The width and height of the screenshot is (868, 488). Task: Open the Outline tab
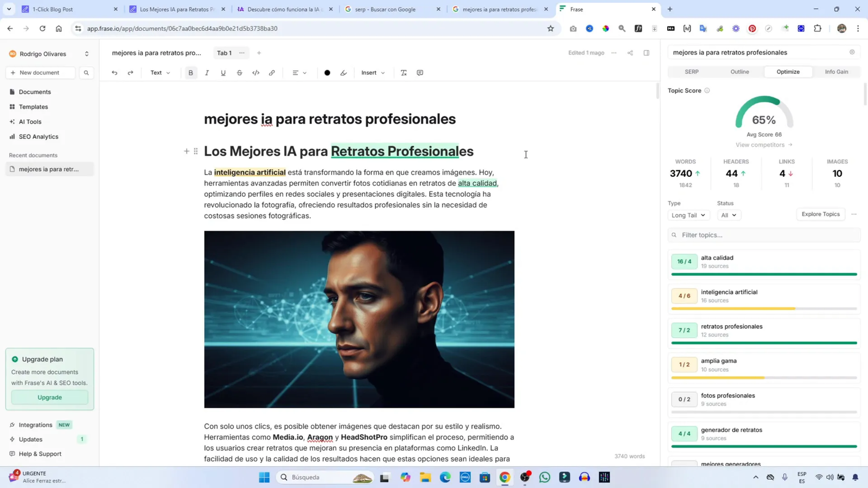pyautogui.click(x=739, y=71)
